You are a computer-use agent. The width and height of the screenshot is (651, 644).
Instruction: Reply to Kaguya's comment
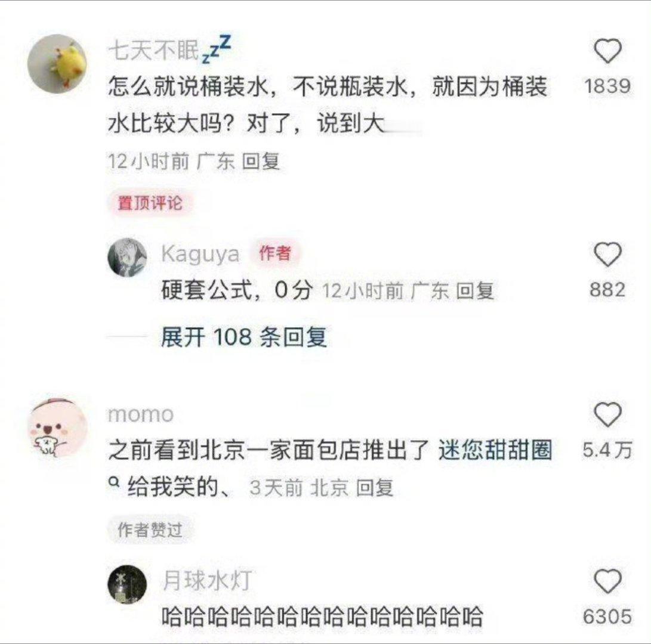tap(475, 291)
